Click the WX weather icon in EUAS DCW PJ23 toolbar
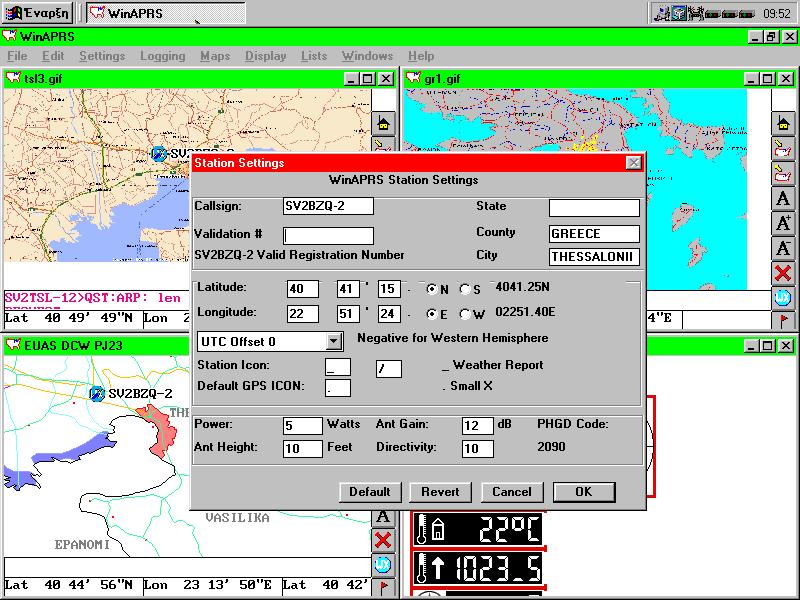 tap(383, 564)
